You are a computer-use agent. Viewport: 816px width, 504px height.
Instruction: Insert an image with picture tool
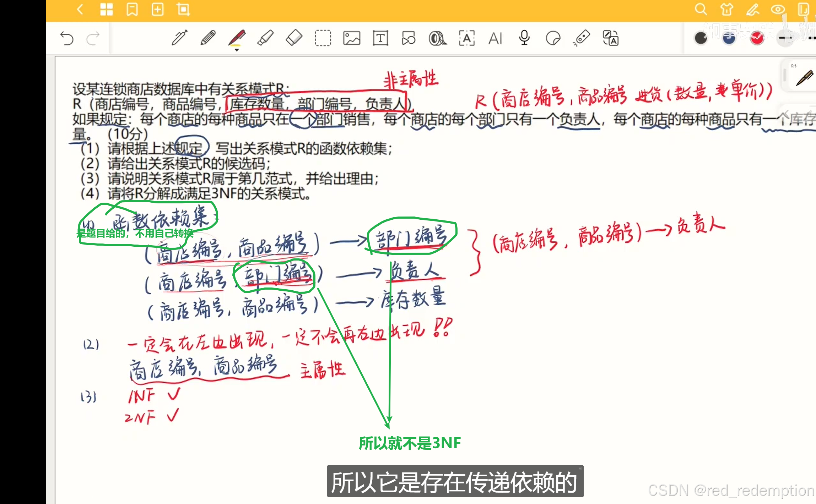[x=351, y=38]
